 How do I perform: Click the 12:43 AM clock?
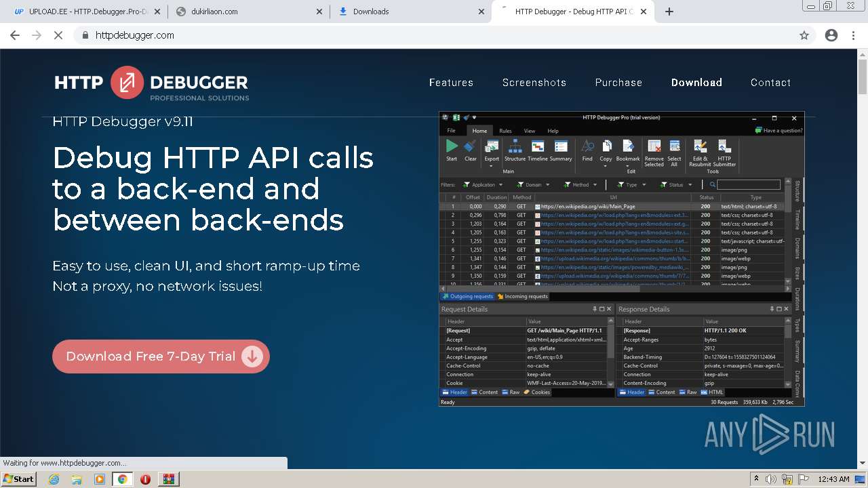coord(834,479)
